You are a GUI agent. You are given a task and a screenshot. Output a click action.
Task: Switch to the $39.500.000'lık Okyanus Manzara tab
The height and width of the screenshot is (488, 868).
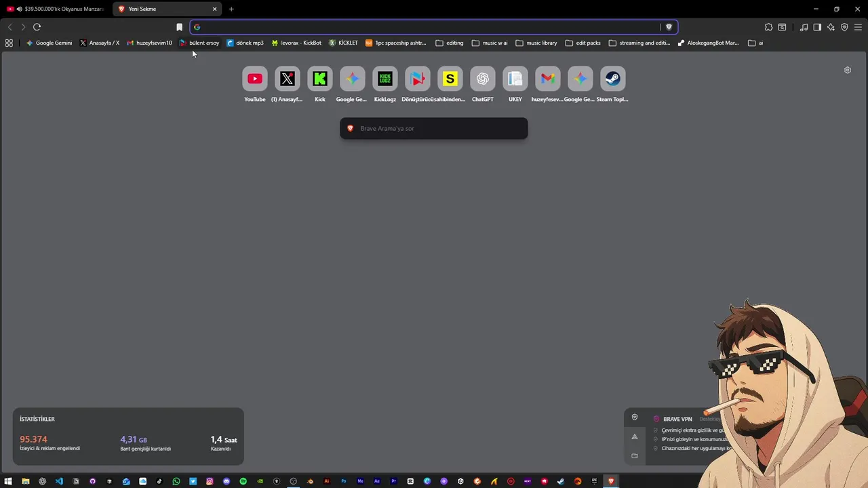click(x=56, y=9)
